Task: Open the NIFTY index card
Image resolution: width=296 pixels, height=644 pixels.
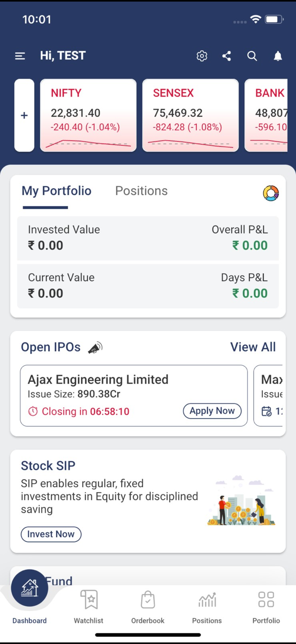Action: pos(88,115)
